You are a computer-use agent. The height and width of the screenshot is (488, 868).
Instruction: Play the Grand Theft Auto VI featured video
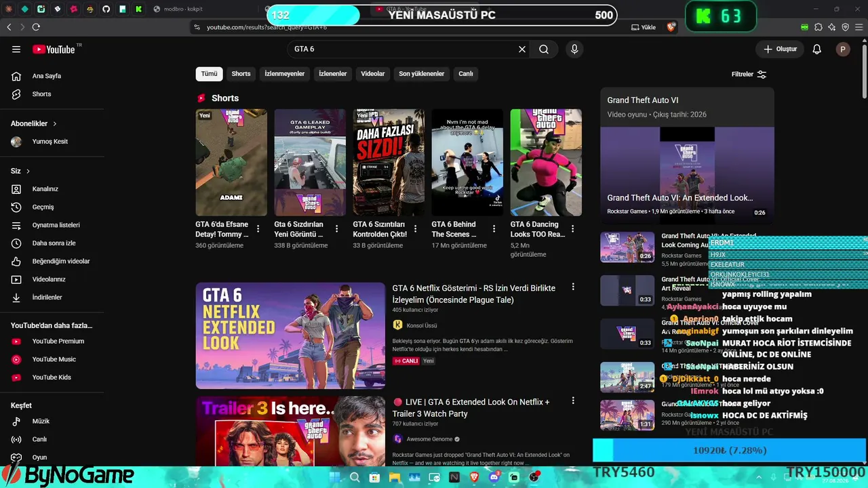pyautogui.click(x=687, y=174)
